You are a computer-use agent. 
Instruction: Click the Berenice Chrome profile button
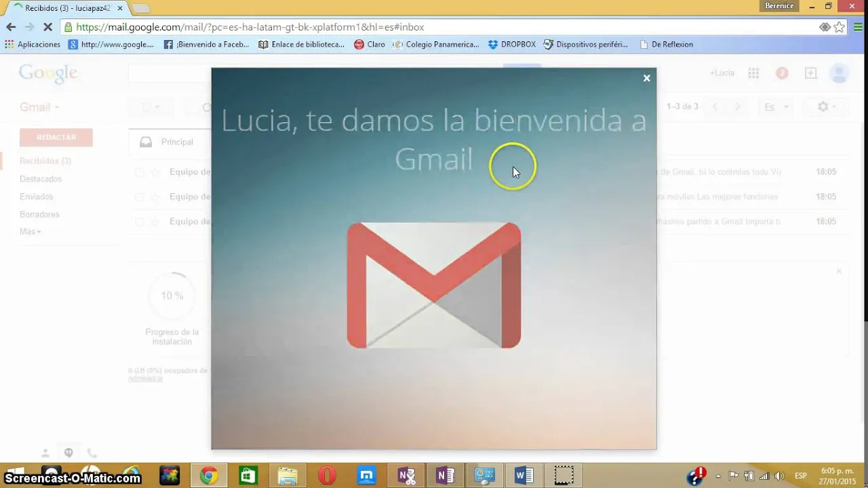pyautogui.click(x=779, y=6)
